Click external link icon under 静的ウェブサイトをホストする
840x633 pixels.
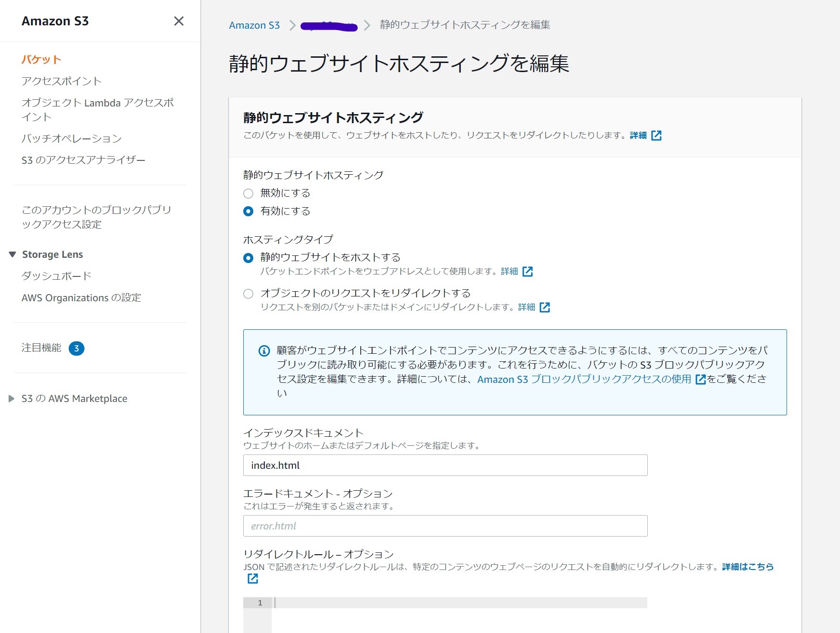[x=528, y=272]
